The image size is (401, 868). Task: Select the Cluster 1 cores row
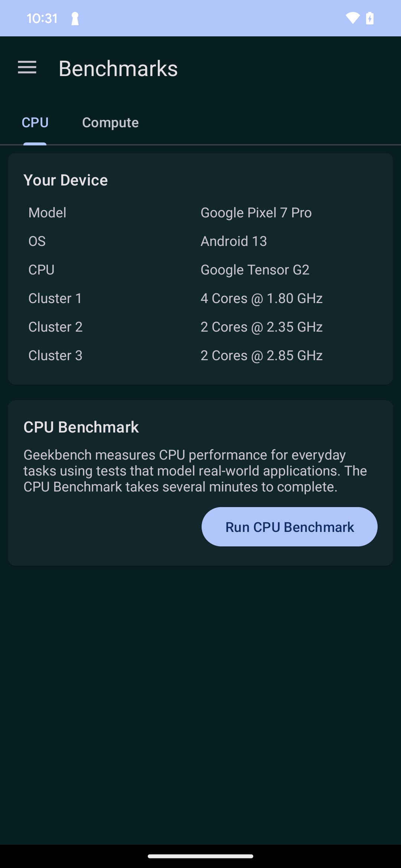point(261,298)
